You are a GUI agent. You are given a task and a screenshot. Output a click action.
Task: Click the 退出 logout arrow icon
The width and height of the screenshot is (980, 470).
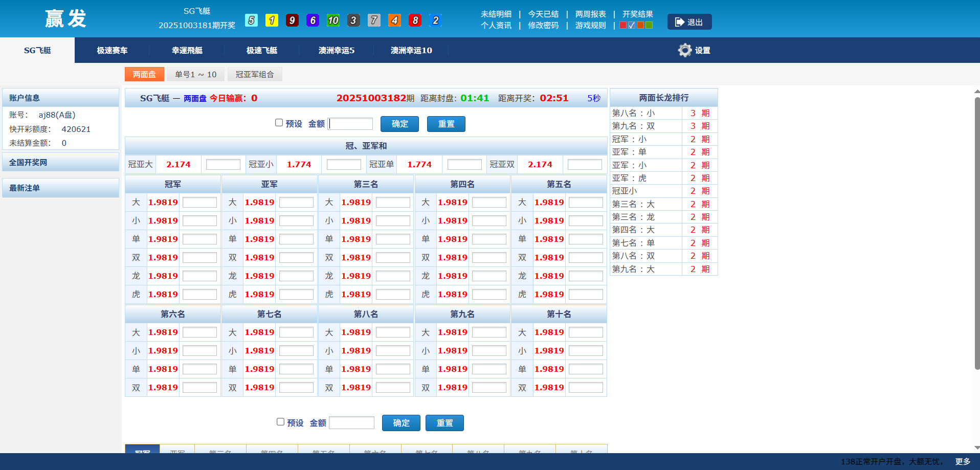(x=679, y=22)
